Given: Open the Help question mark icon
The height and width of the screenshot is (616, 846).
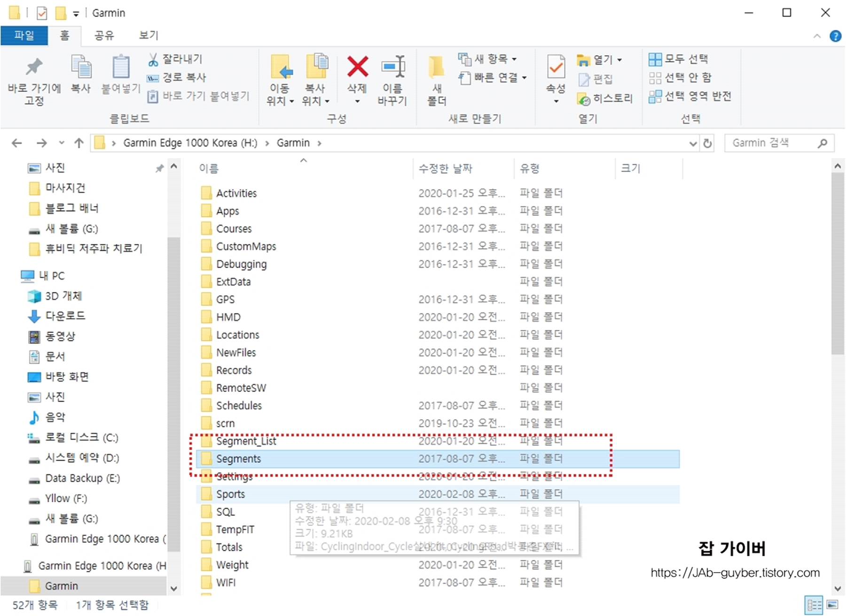Looking at the screenshot, I should click(x=835, y=36).
